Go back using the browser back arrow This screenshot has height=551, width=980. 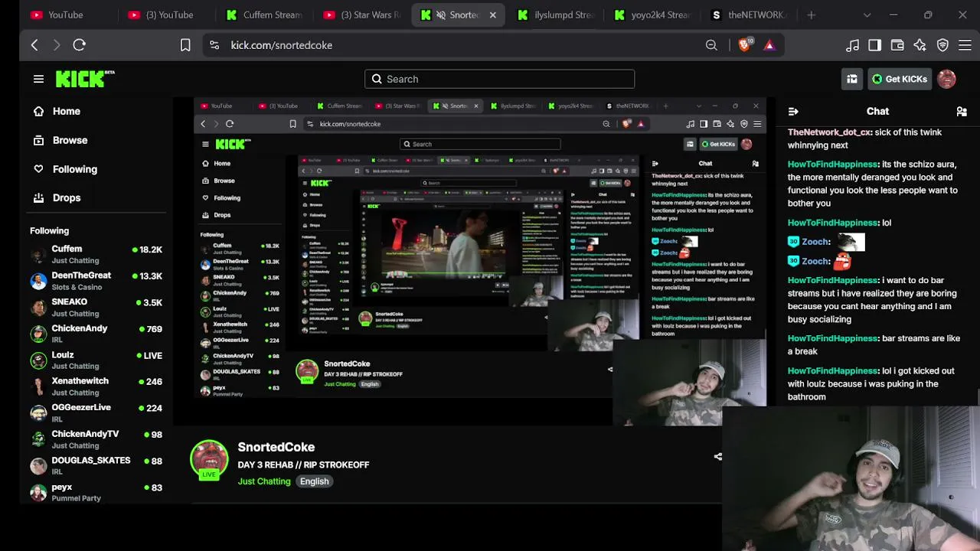click(x=34, y=45)
